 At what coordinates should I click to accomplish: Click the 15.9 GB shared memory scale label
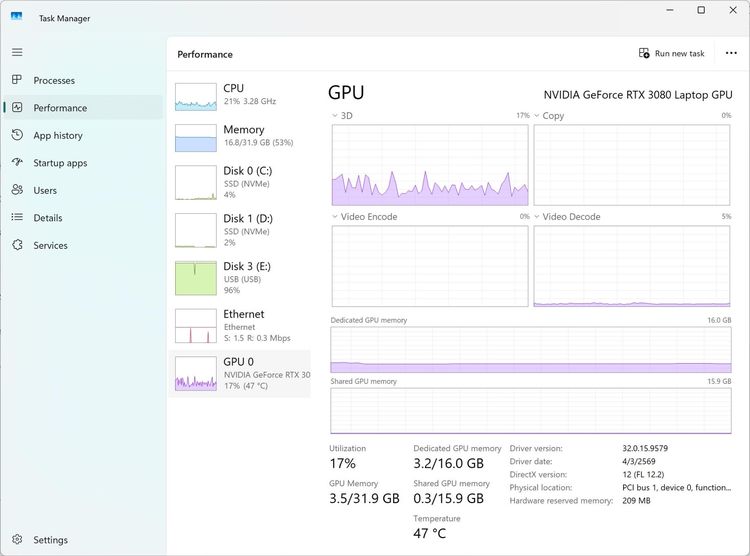(x=719, y=381)
